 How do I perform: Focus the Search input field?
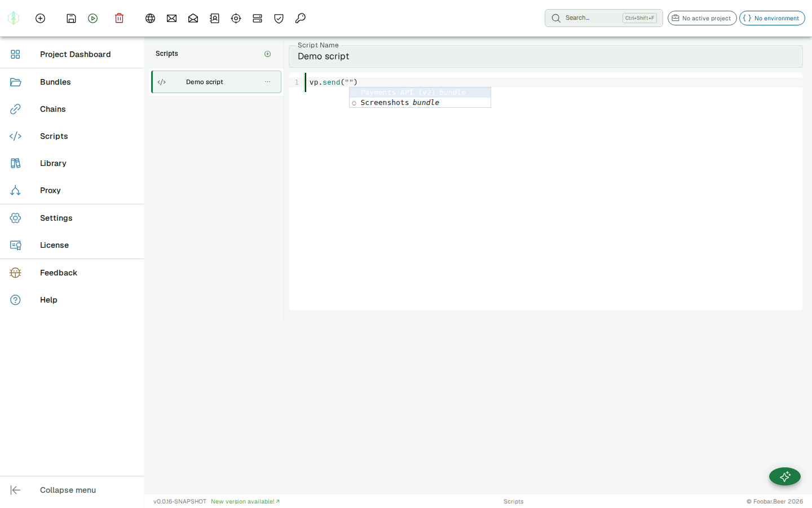point(603,18)
